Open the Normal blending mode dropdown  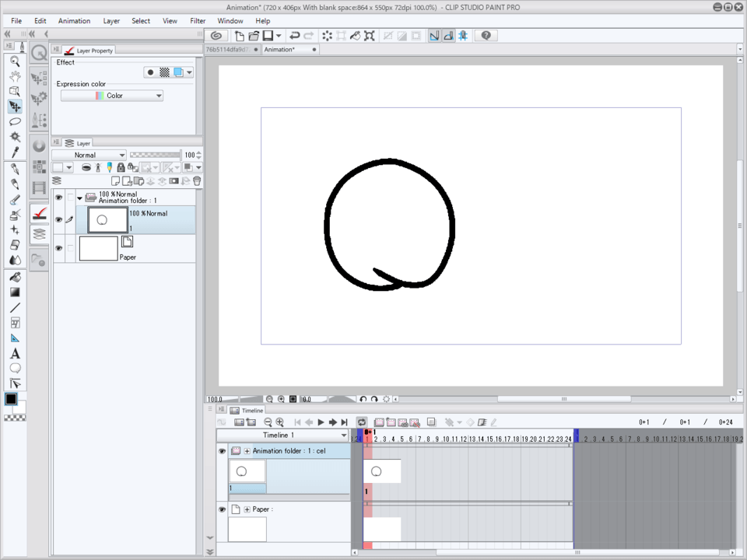pos(89,155)
